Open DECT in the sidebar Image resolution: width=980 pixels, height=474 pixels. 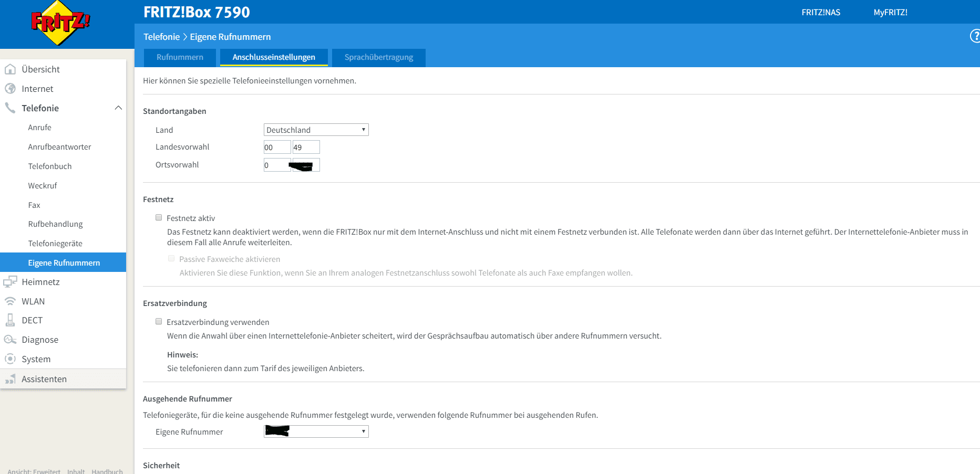pos(32,320)
